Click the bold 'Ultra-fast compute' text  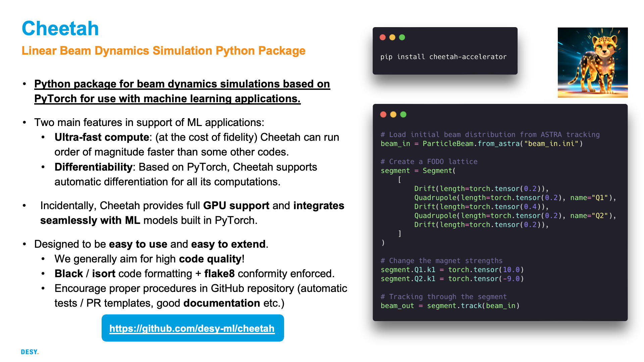tap(102, 137)
